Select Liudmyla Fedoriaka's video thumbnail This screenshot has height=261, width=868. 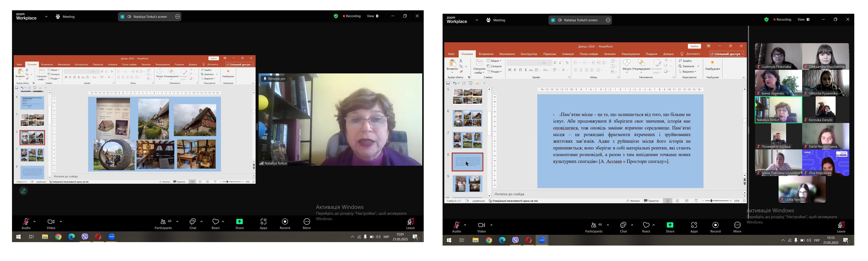(778, 56)
